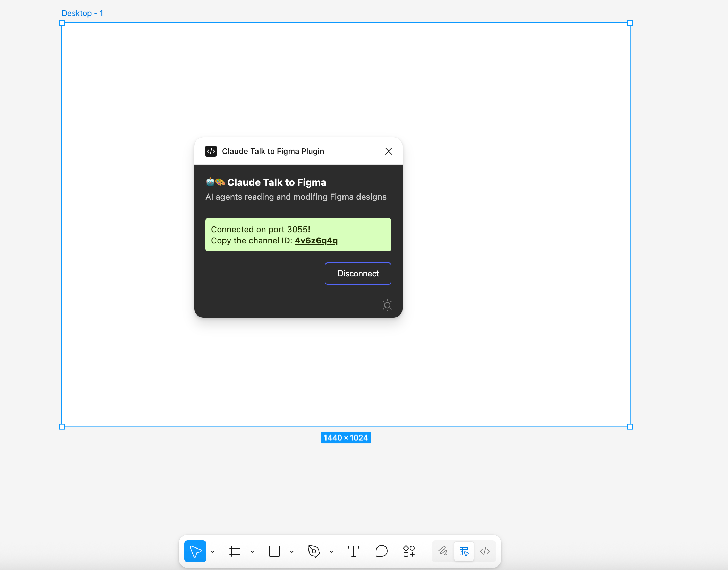Switch to Draw mode
728x570 pixels.
click(443, 551)
